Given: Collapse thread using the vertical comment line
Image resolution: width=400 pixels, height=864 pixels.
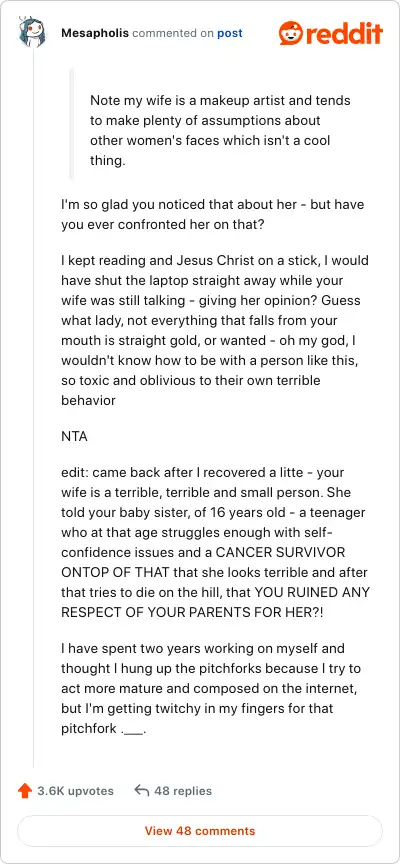Looking at the screenshot, I should (34, 408).
